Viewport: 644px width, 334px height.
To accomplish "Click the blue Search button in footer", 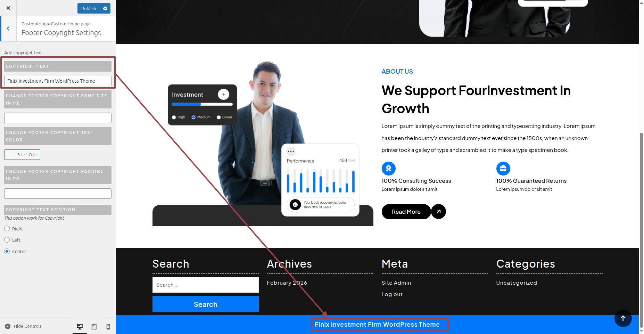I will tap(206, 304).
